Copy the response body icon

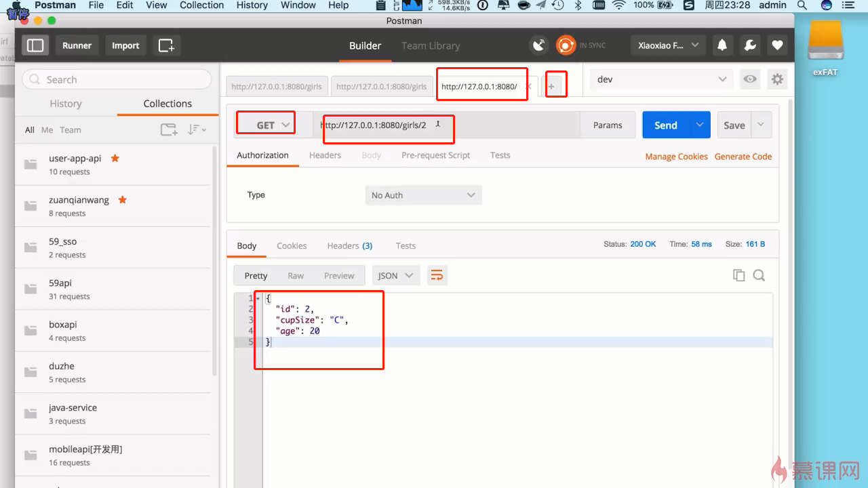click(x=739, y=275)
